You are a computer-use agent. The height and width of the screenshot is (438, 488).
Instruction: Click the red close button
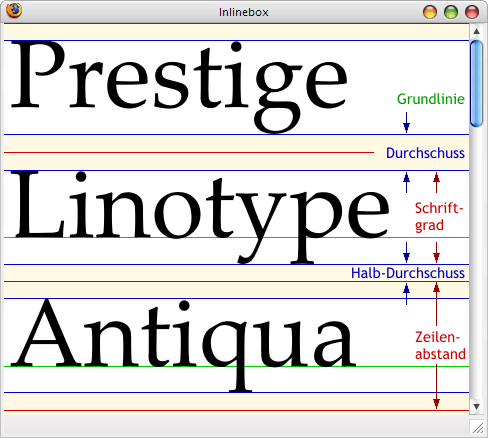pos(472,12)
